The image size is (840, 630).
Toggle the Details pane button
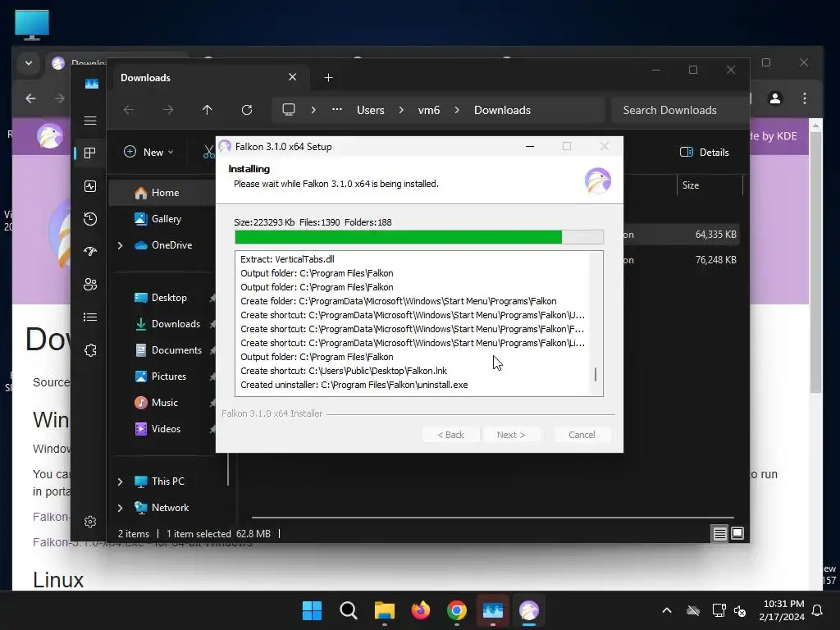(x=705, y=152)
